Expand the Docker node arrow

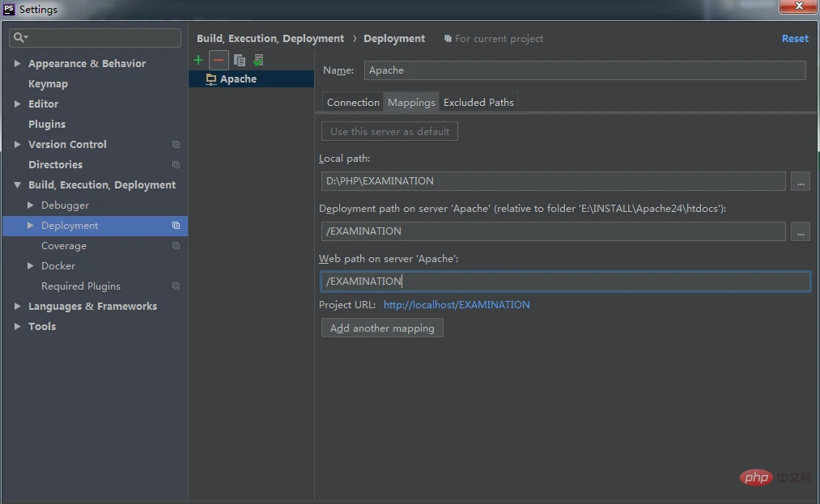30,265
